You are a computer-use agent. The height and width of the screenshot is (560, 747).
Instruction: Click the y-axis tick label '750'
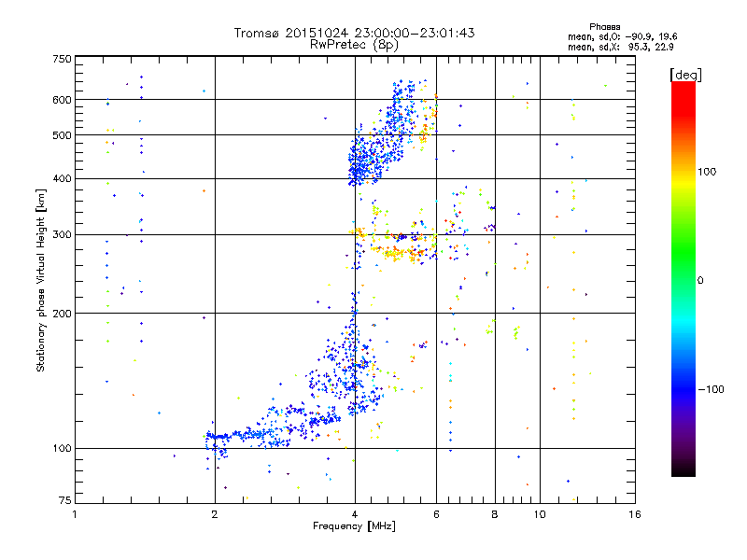62,59
